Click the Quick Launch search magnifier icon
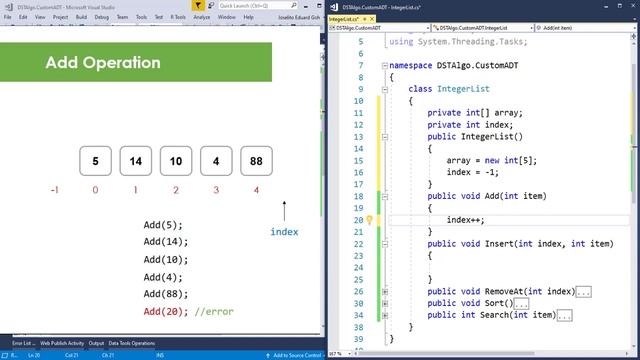640x360 pixels. (x=293, y=5)
